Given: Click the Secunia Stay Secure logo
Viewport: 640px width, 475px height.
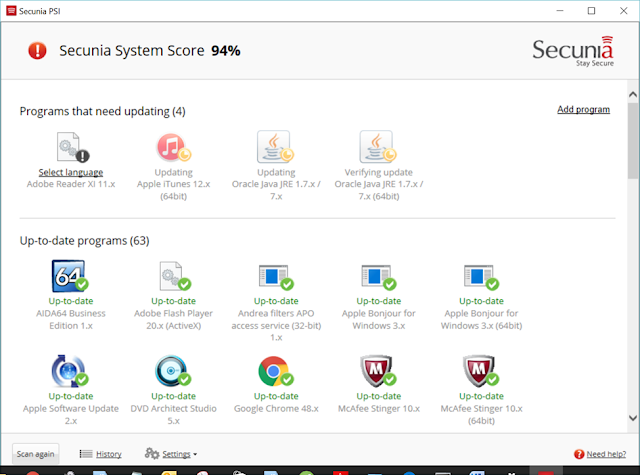Looking at the screenshot, I should (573, 51).
